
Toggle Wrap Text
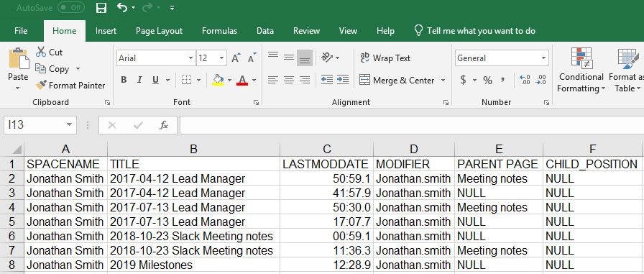[x=385, y=58]
